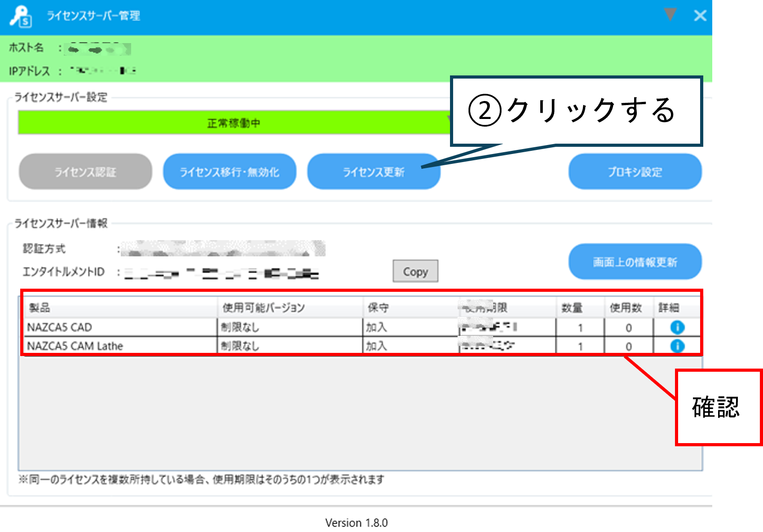Viewport: 763px width, 532px height.
Task: Click the 保守 column header
Action: coord(410,308)
